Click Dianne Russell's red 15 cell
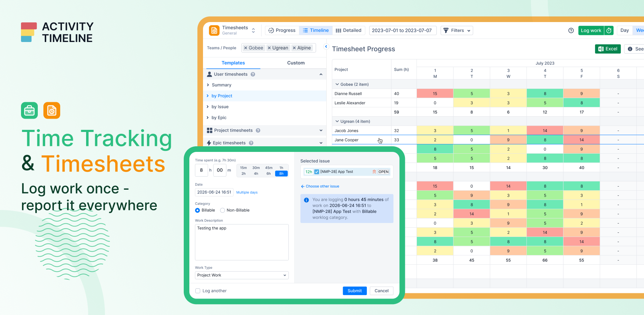 [435, 93]
